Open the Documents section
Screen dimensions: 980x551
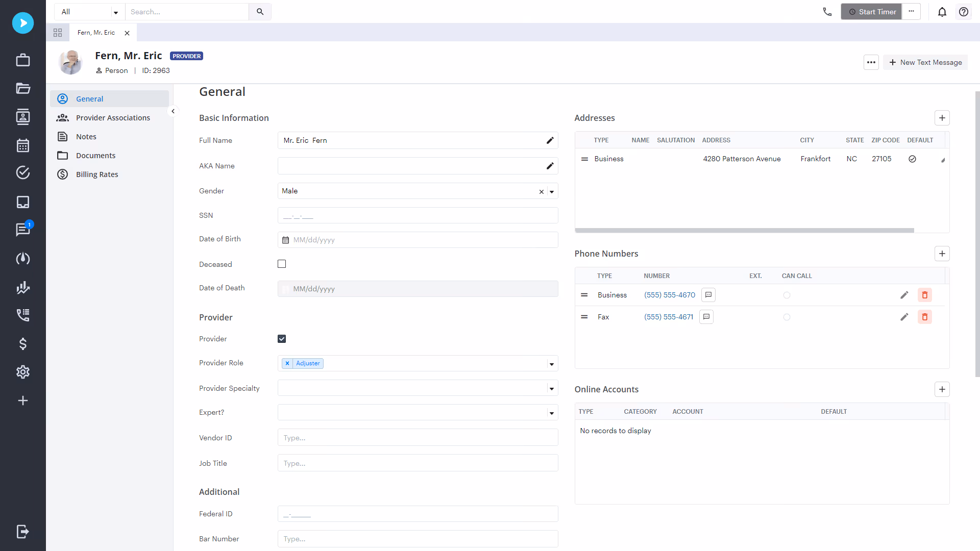(109, 155)
